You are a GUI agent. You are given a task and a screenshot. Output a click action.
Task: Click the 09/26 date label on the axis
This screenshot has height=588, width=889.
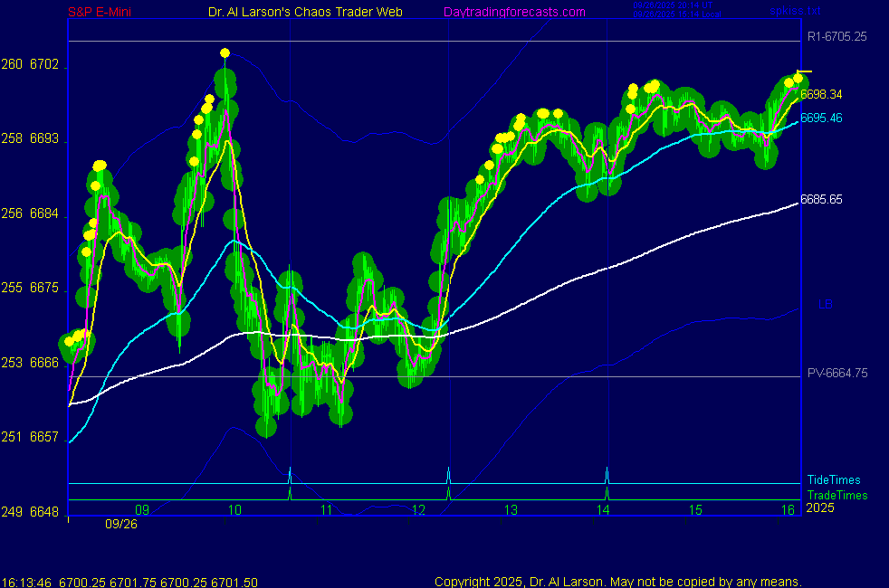pos(121,524)
